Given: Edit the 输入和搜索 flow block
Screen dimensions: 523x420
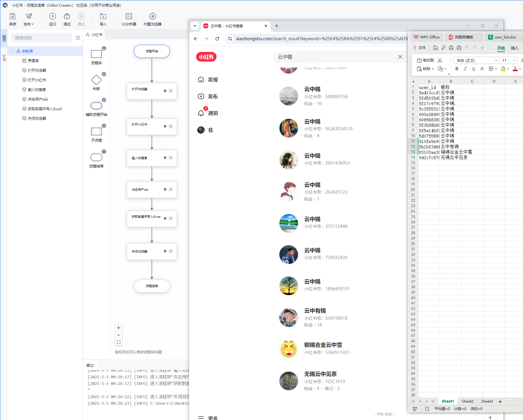Looking at the screenshot, I should (171, 158).
